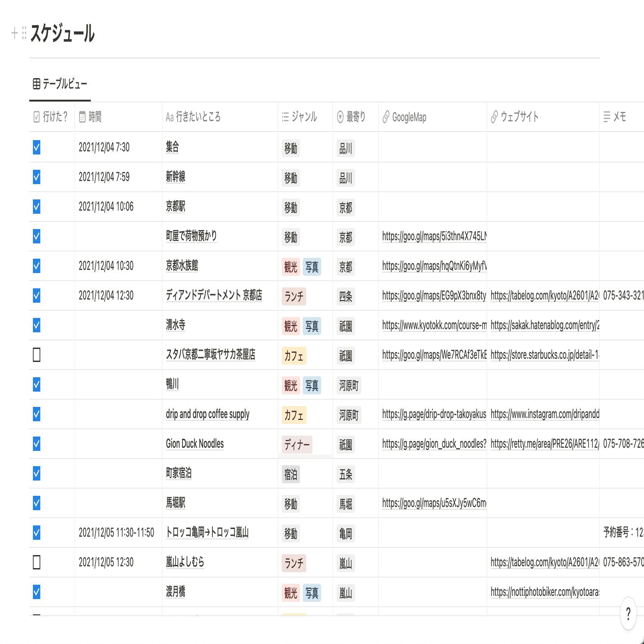Uncheck the 渡月橋 row checkbox
The height and width of the screenshot is (644, 644).
(37, 592)
